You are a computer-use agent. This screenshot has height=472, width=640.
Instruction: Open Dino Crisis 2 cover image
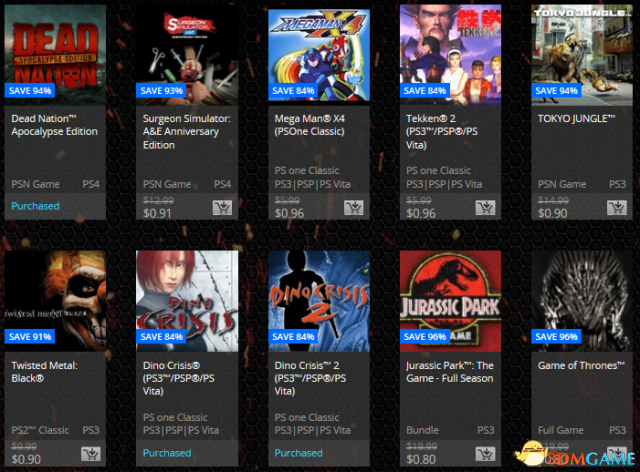[x=319, y=301]
